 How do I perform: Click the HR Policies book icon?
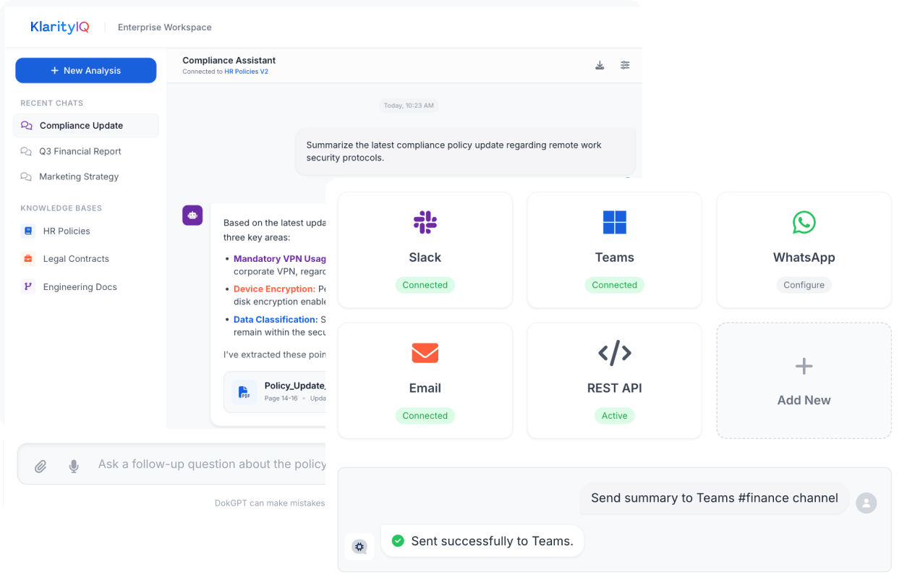point(28,231)
